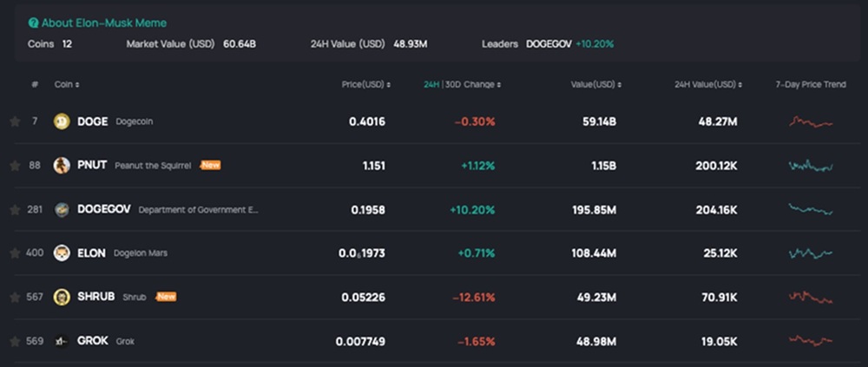Viewport: 868px width, 367px height.
Task: Click the PNUT squirrel coin icon
Action: [62, 166]
